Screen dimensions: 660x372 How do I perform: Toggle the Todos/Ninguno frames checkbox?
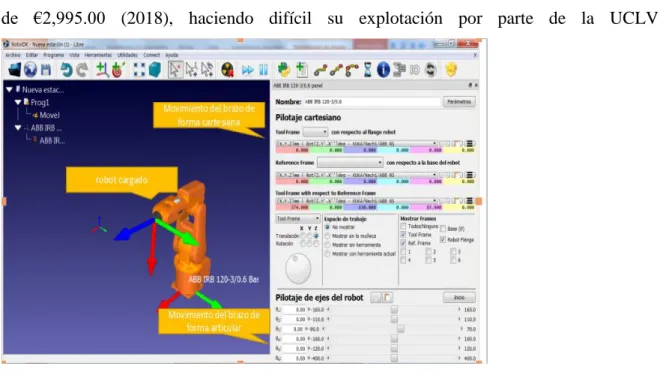click(403, 226)
